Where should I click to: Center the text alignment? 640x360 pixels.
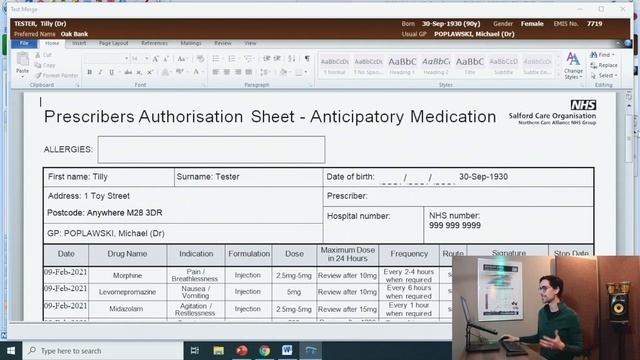click(x=227, y=72)
